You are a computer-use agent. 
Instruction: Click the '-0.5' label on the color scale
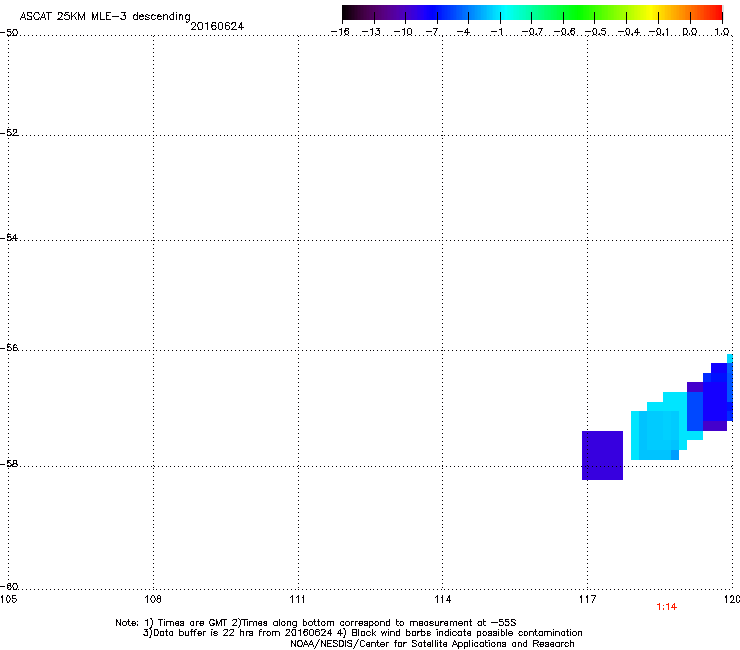pyautogui.click(x=596, y=32)
